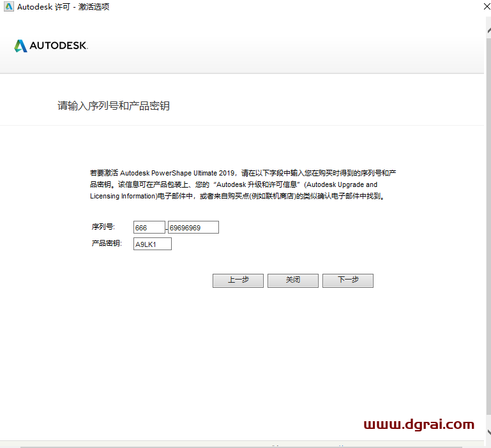
Task: Click the scrollbar up arrow
Action: click(x=489, y=30)
